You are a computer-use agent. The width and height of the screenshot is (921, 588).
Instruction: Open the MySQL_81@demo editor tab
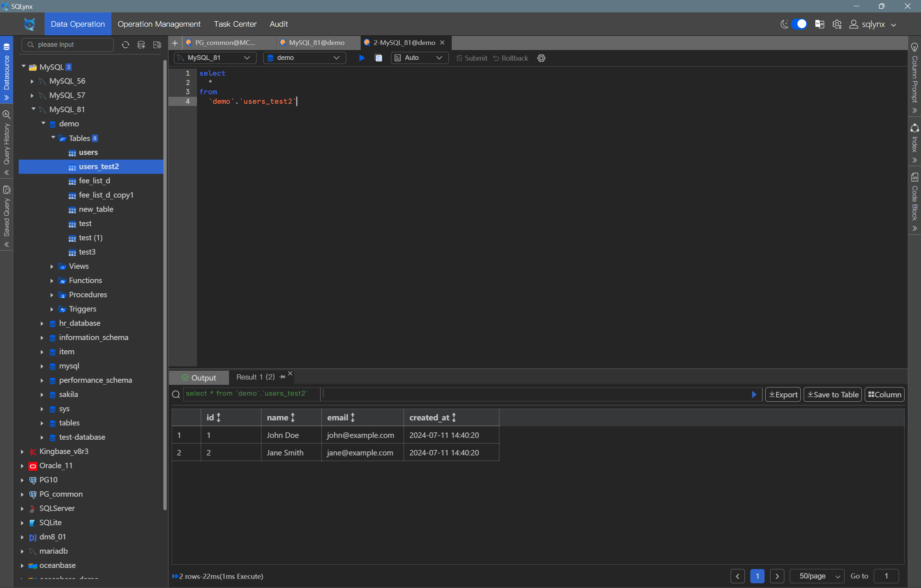pos(318,42)
